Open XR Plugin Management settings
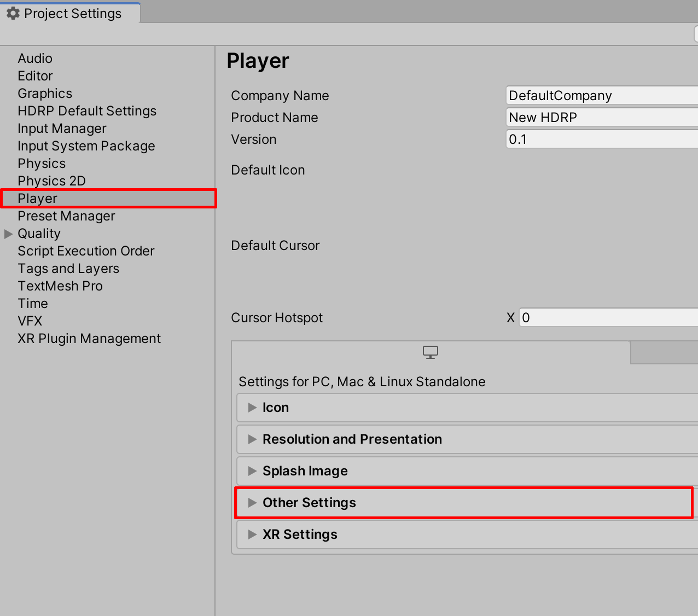Screen dimensions: 698x616 pos(89,339)
